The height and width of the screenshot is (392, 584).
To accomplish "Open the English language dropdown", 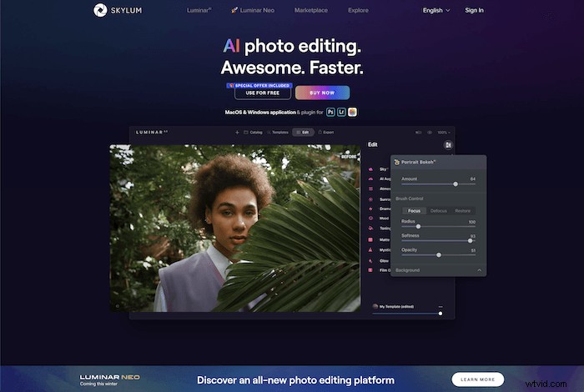I will coord(436,10).
